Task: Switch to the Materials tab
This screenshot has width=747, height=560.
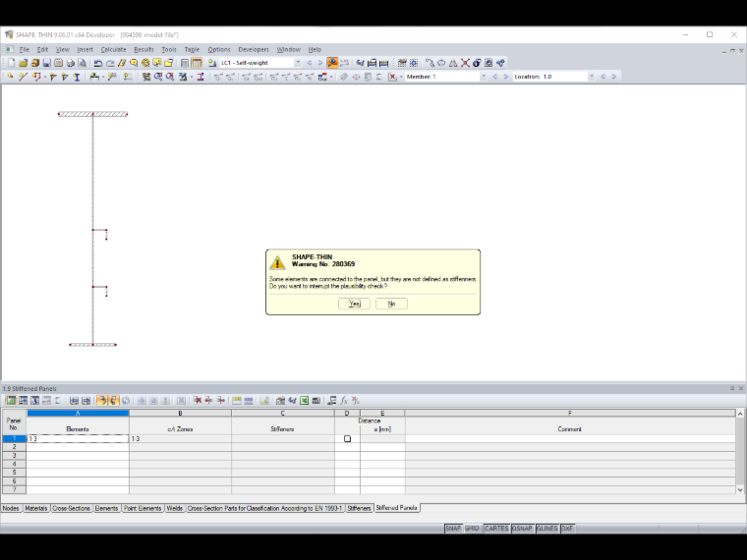Action: (36, 508)
